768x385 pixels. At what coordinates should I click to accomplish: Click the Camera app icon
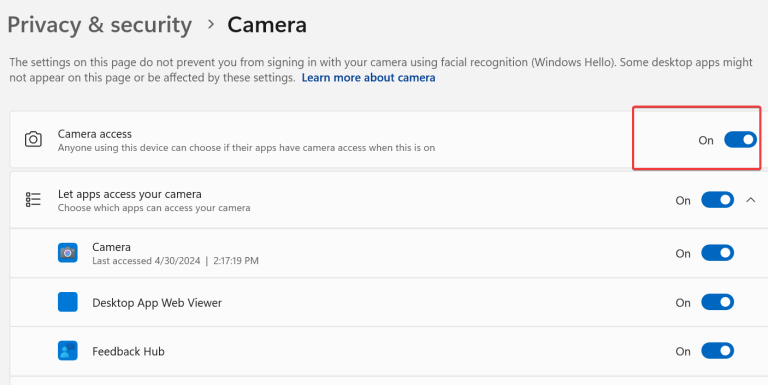[68, 253]
